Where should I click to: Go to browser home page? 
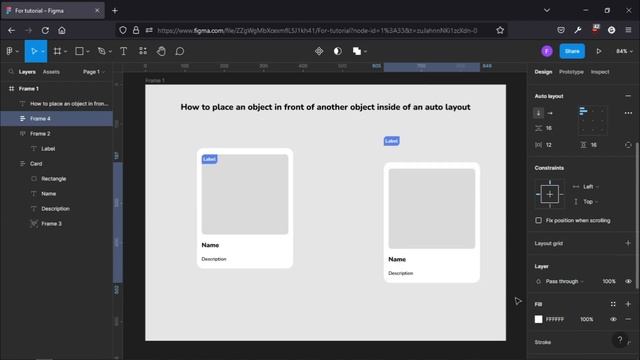62,30
